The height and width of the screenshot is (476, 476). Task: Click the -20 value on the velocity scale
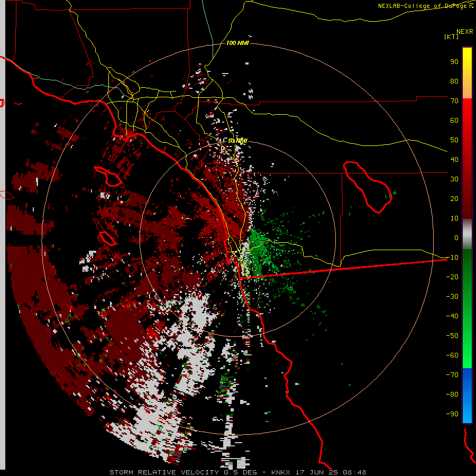[452, 277]
